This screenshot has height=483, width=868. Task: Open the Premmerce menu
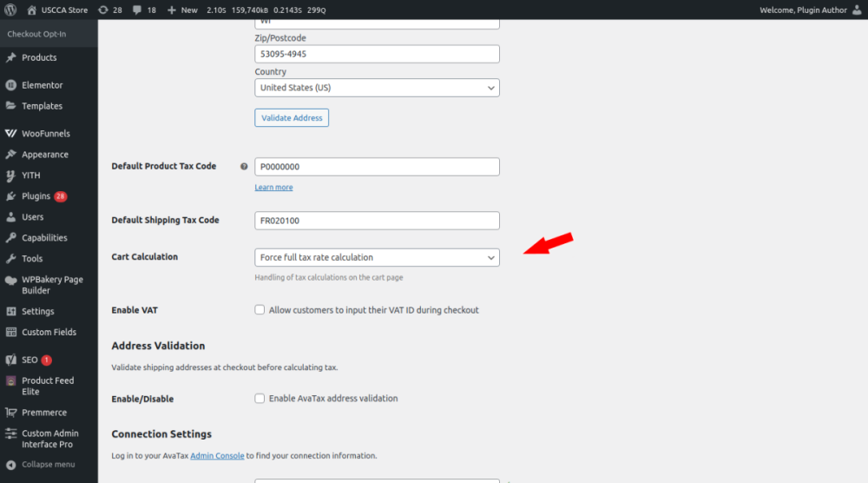pyautogui.click(x=44, y=413)
